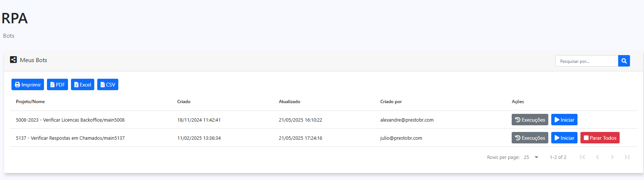Open Execuções for bot main5137

click(x=530, y=138)
